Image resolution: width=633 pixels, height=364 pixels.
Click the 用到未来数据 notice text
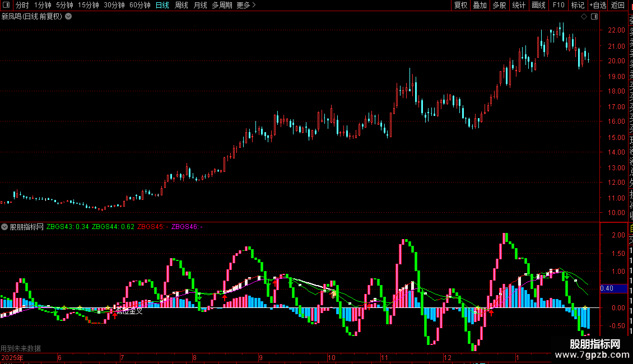(21, 348)
